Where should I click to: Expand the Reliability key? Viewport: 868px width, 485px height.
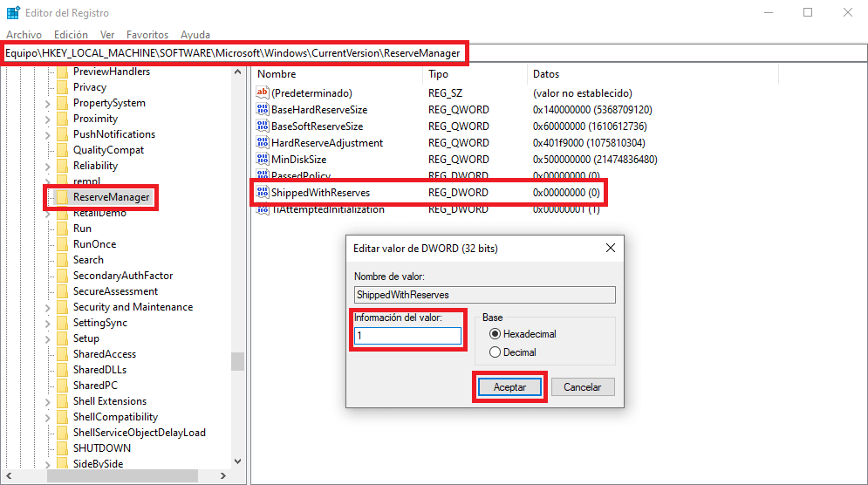click(48, 166)
